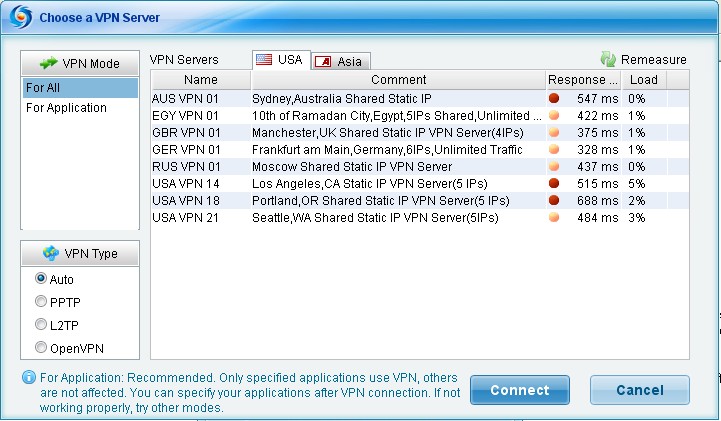Image resolution: width=721 pixels, height=421 pixels.
Task: Click the USA flag icon on the tab
Action: (x=264, y=59)
